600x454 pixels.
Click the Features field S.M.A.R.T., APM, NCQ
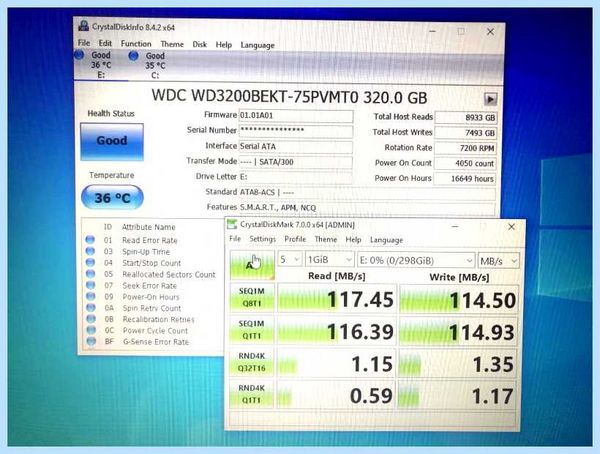(x=367, y=208)
